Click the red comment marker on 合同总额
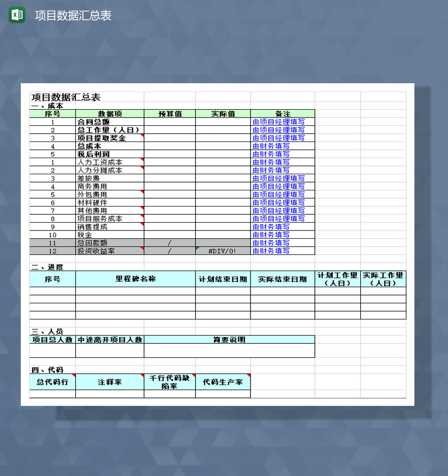 point(142,121)
